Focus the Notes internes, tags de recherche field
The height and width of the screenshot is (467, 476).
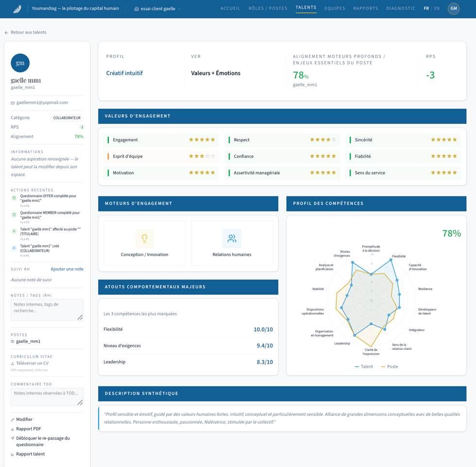coord(47,310)
